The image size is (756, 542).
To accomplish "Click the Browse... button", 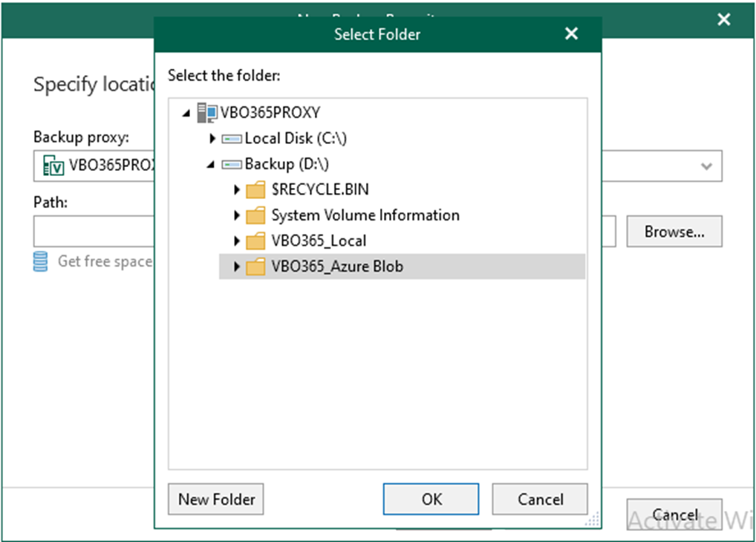I will coord(674,232).
